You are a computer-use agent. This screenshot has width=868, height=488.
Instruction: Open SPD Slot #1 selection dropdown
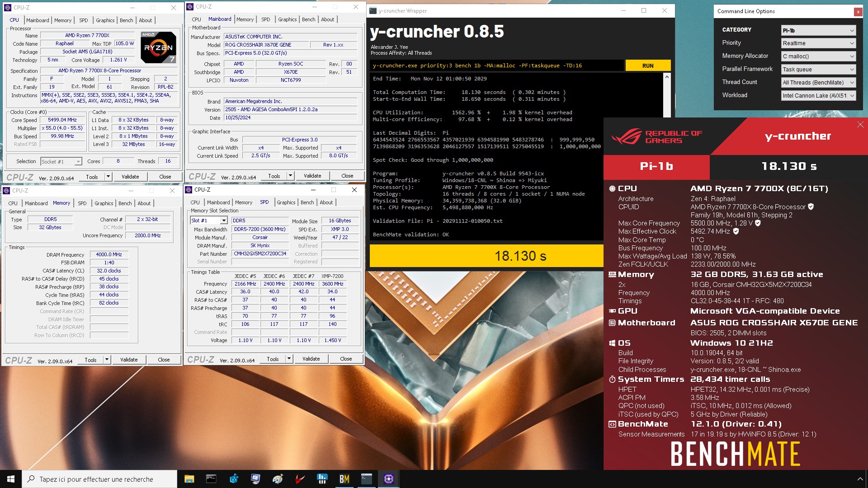pos(209,221)
